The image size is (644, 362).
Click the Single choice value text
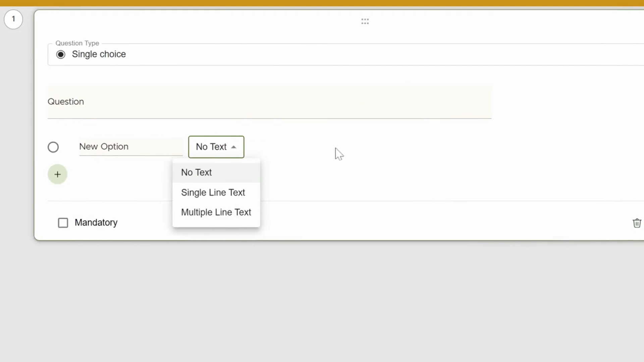click(x=99, y=54)
